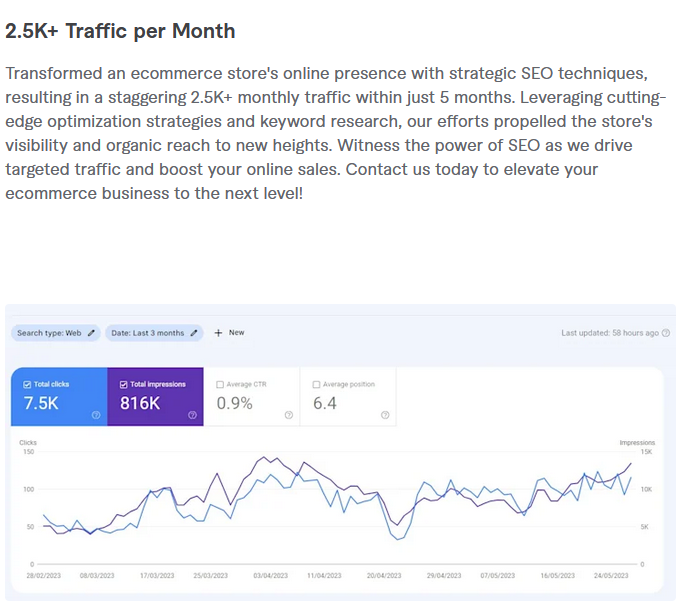The width and height of the screenshot is (695, 601).
Task: Click the pencil icon on Date filter
Action: (x=194, y=333)
